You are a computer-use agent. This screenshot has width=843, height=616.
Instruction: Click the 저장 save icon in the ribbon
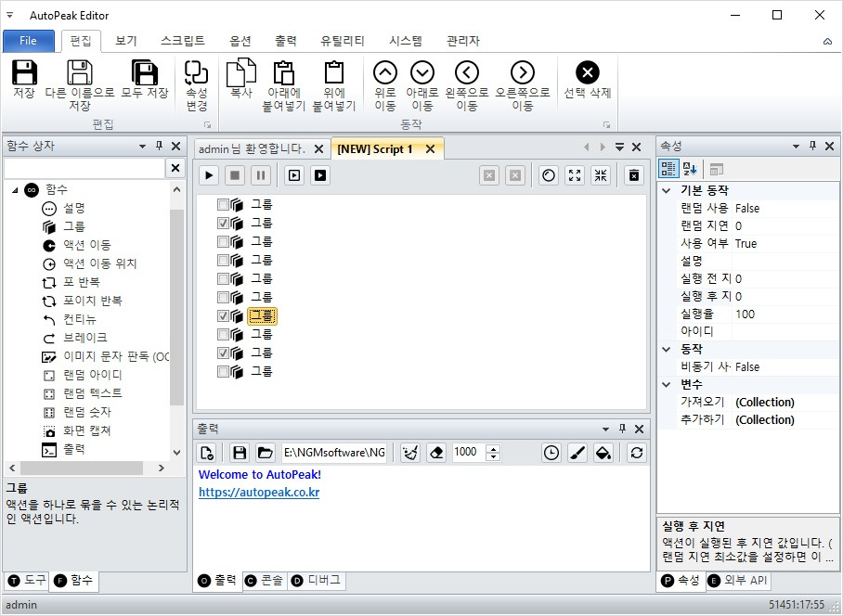(x=24, y=72)
